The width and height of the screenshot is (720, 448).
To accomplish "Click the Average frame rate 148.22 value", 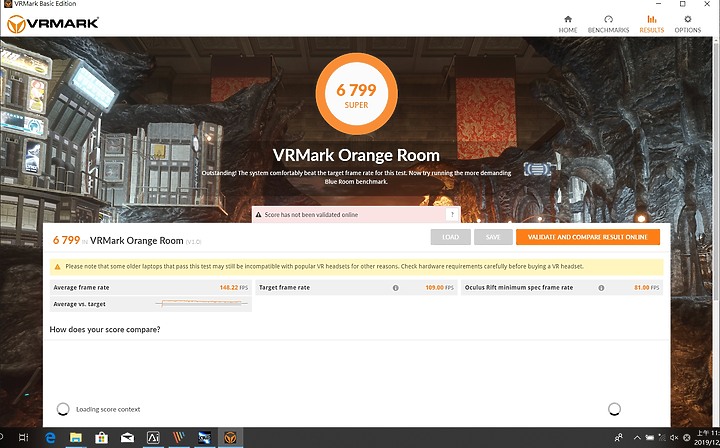I will [x=228, y=287].
